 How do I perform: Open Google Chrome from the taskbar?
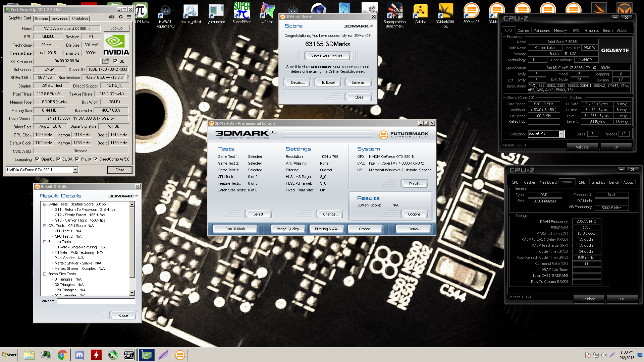tap(62, 355)
